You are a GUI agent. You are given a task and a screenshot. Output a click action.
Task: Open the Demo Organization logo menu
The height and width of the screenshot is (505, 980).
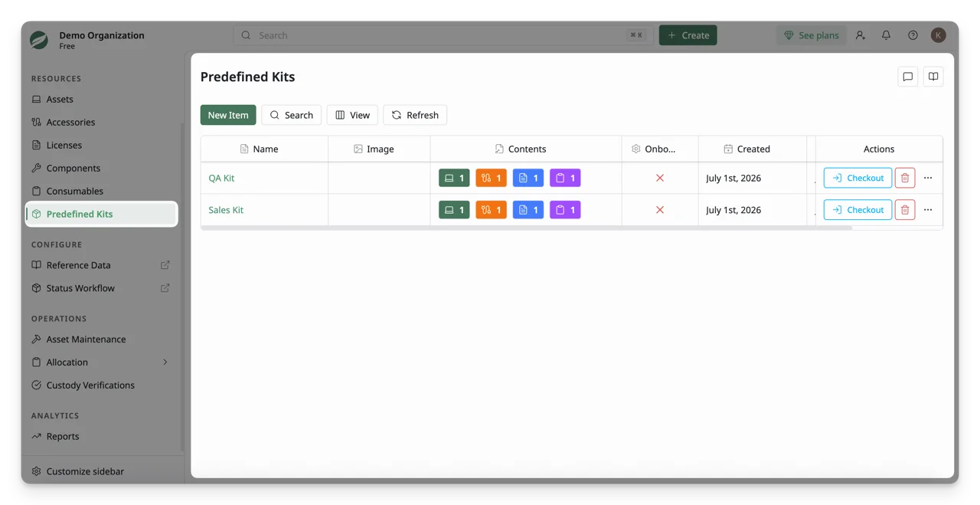click(x=39, y=40)
